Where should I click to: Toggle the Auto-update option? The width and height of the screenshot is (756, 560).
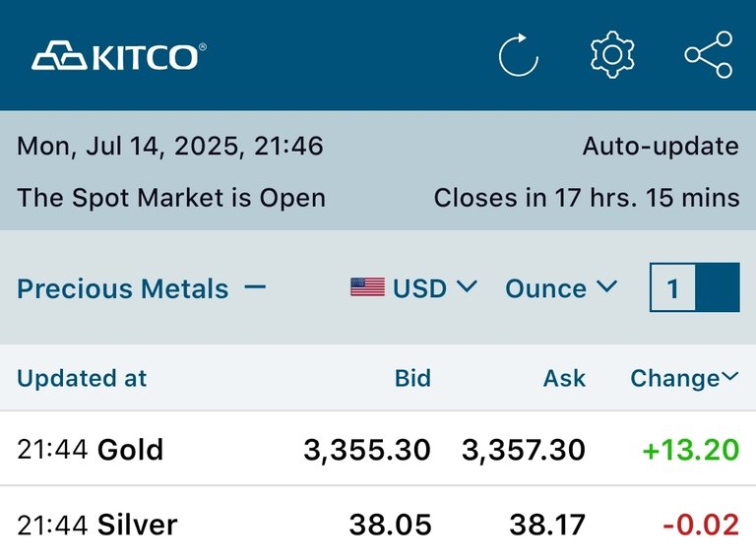pyautogui.click(x=661, y=146)
